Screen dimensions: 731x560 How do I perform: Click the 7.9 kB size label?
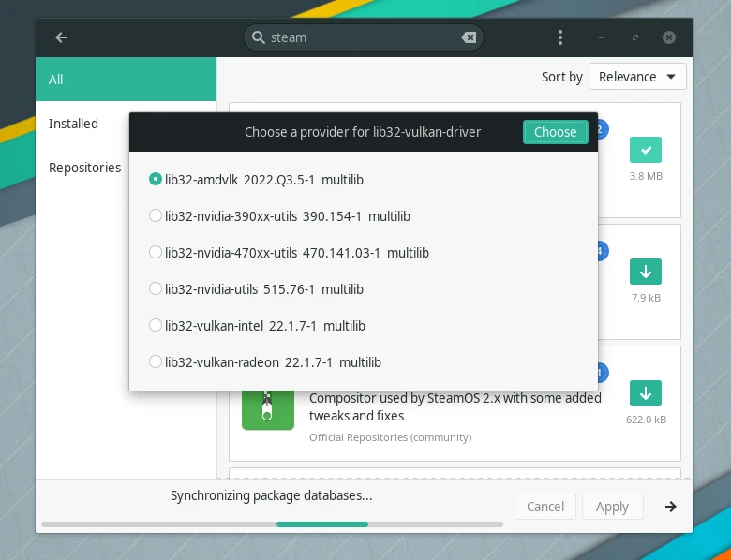[x=646, y=298]
